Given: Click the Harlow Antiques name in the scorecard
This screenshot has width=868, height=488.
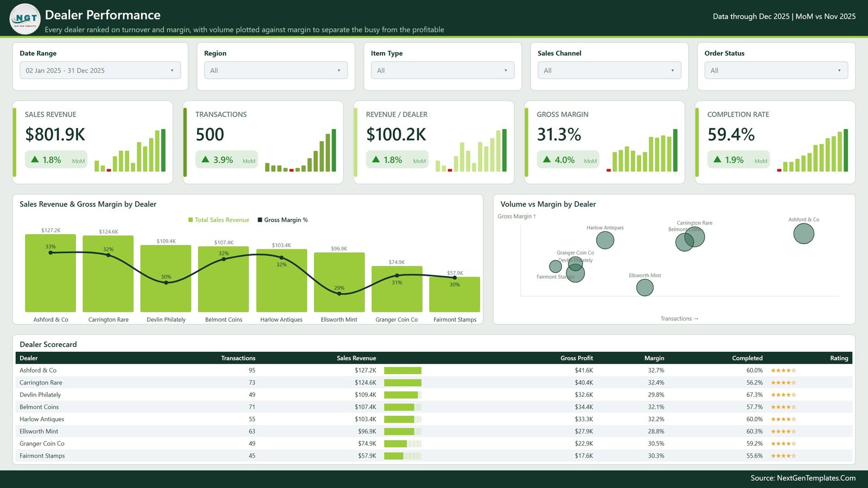Looking at the screenshot, I should tap(42, 419).
